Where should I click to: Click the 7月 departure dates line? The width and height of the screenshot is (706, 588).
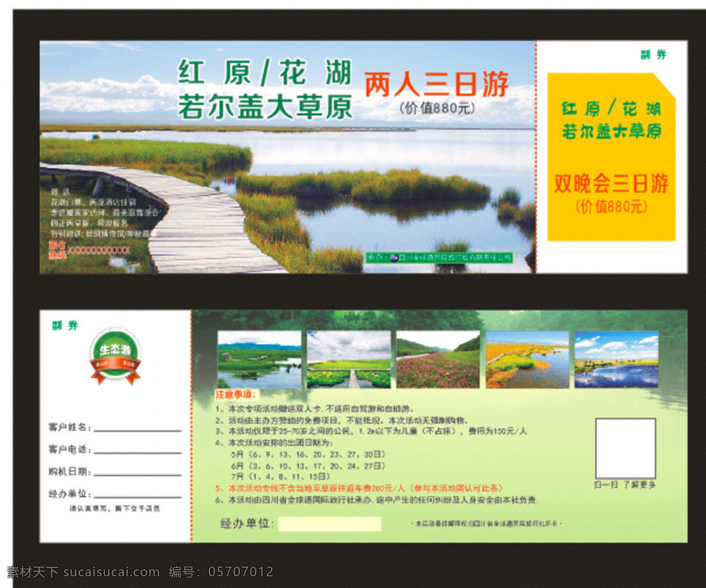pyautogui.click(x=281, y=476)
